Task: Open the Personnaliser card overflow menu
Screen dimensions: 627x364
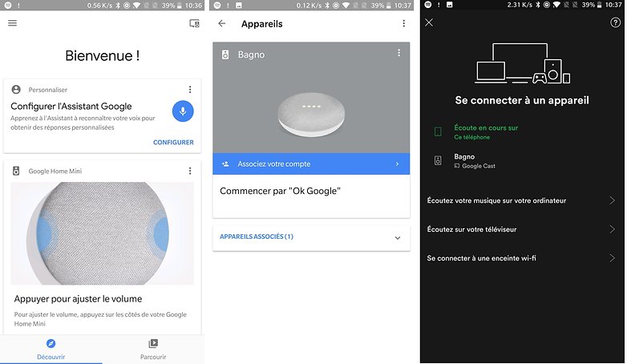Action: click(x=190, y=89)
